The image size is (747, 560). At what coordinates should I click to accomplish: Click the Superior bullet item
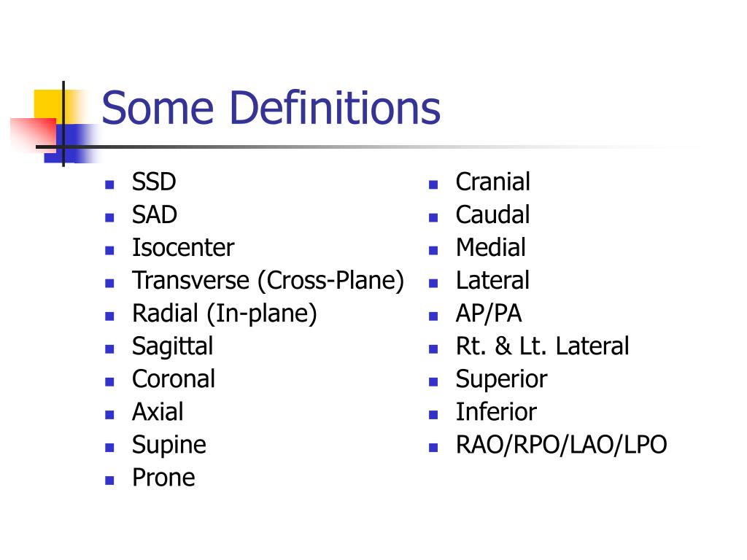(501, 379)
